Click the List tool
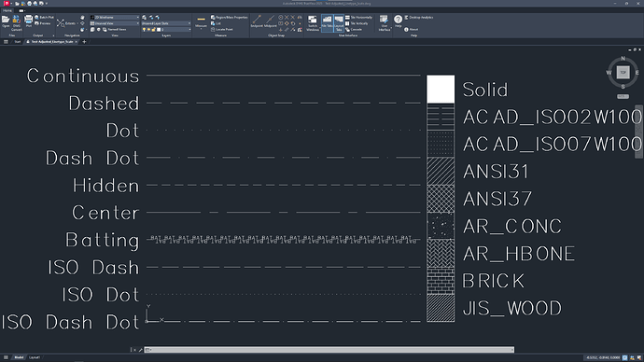 (216, 23)
